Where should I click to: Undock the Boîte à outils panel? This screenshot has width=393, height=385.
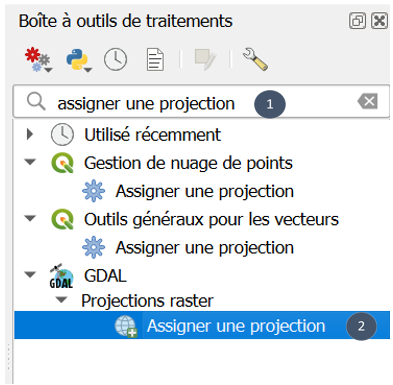[x=357, y=21]
